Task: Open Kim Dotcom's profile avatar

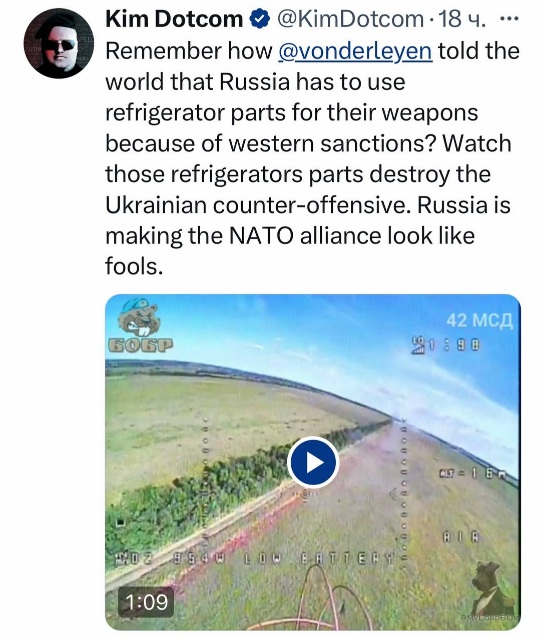Action: (x=59, y=43)
